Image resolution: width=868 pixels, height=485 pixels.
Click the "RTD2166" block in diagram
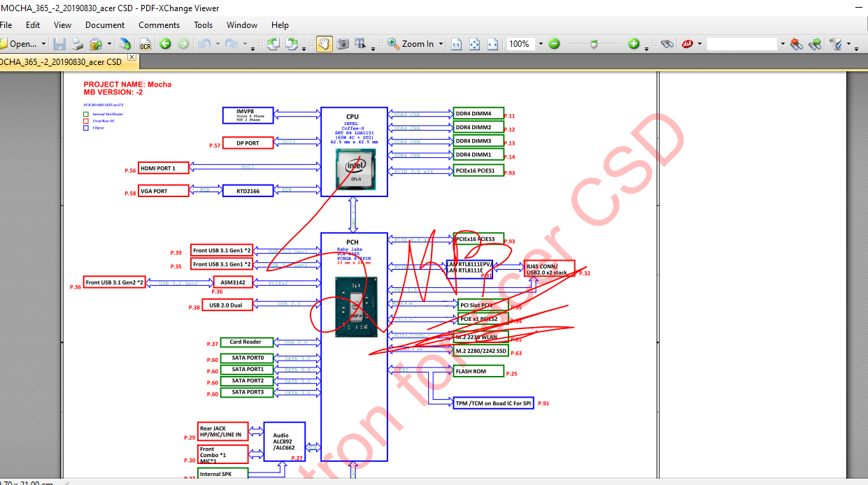pos(248,191)
